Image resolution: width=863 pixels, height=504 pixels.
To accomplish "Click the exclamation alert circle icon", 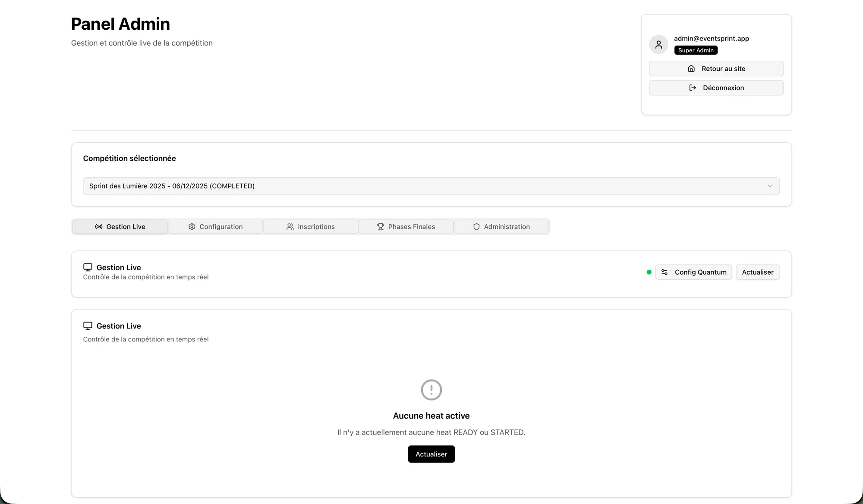I will click(431, 390).
